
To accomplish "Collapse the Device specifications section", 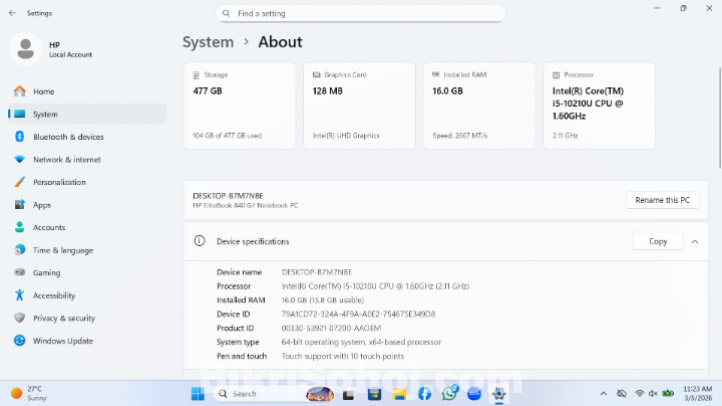I will pyautogui.click(x=695, y=241).
